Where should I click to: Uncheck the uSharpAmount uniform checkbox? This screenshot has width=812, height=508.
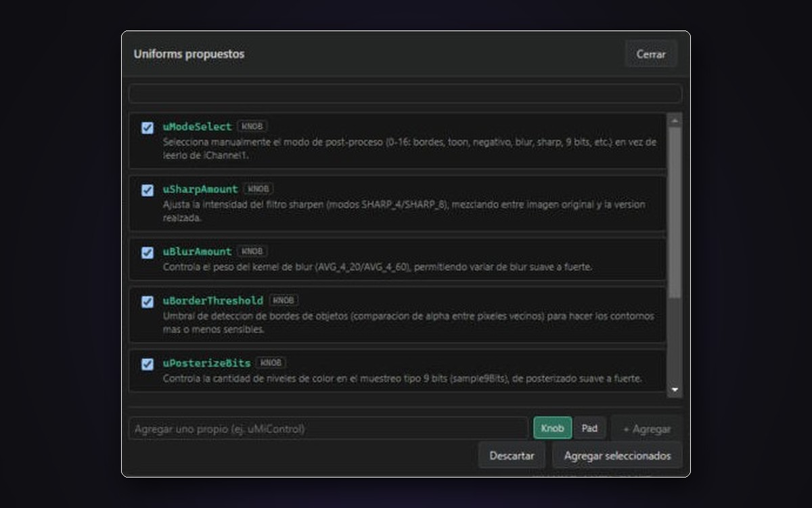pos(148,190)
